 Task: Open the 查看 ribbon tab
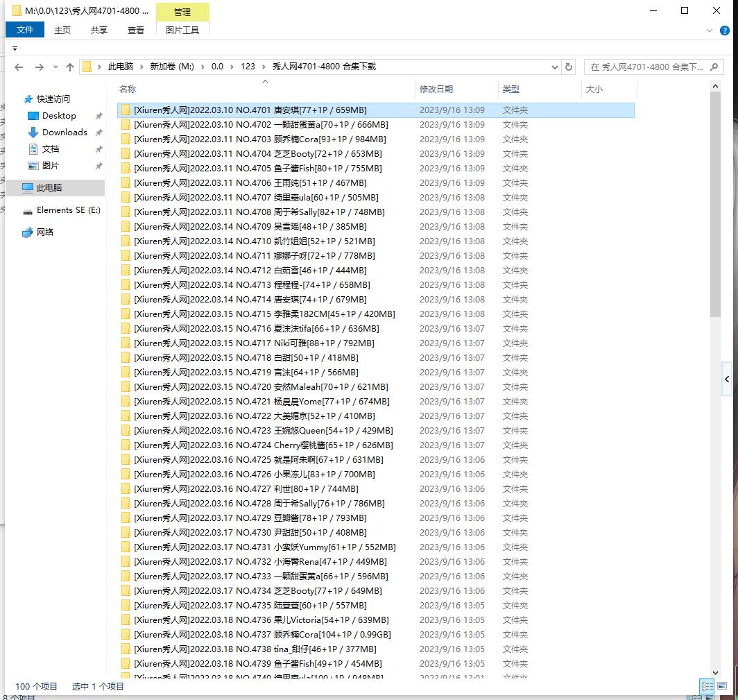click(136, 30)
